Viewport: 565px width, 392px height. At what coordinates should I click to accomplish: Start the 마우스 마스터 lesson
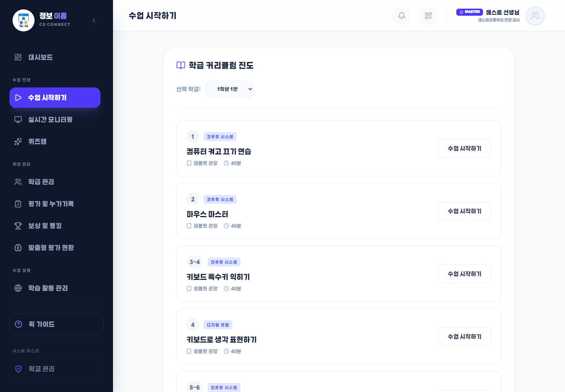465,211
